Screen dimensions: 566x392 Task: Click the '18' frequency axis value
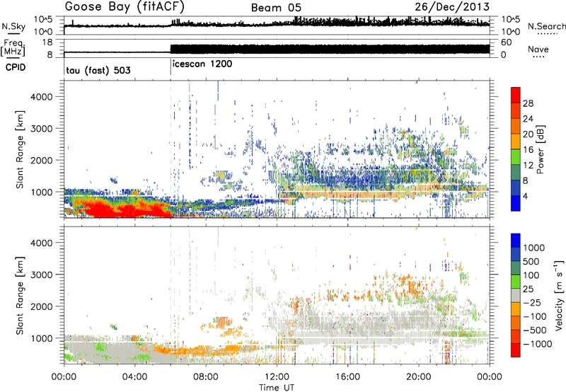(x=47, y=42)
